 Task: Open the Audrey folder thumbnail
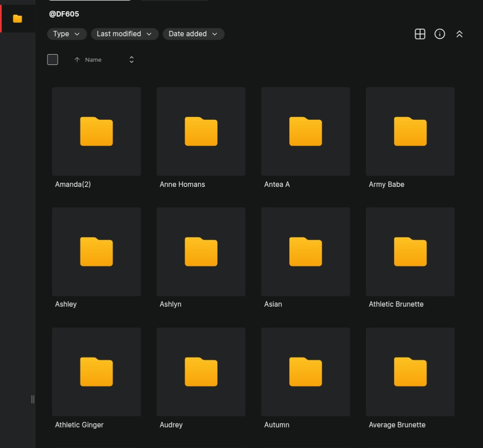coord(201,372)
